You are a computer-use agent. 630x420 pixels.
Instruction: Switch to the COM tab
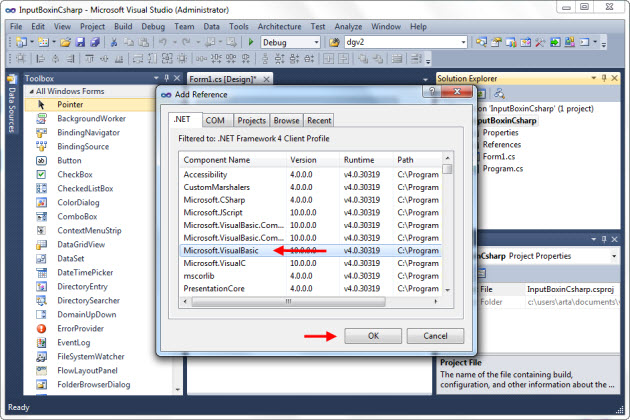pos(215,120)
